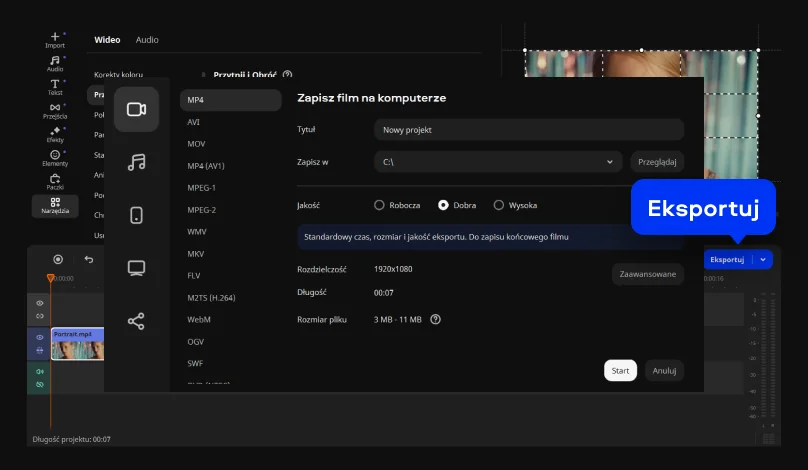Choose Wysoka quality option

499,205
